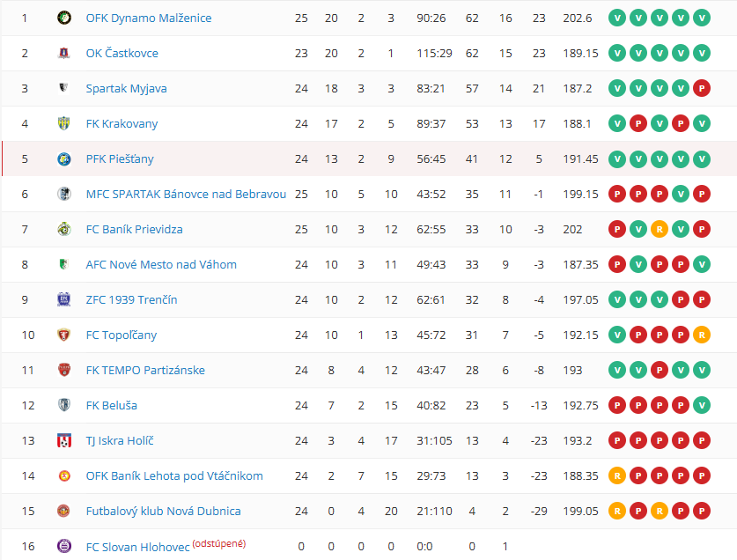Click the MFC SPARTAK Bánovce nad Bebravou crest
Image resolution: width=737 pixels, height=560 pixels.
pos(64,195)
